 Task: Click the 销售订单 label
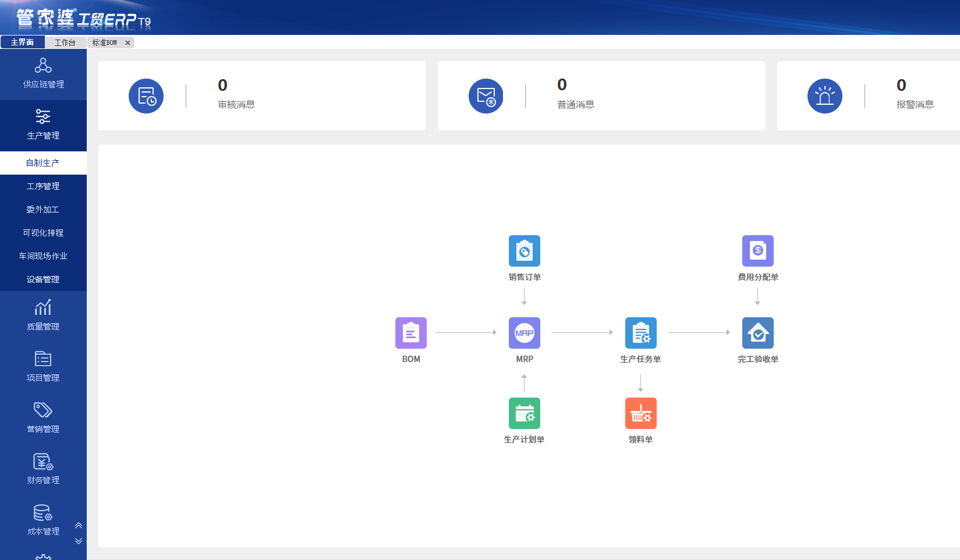(x=525, y=277)
